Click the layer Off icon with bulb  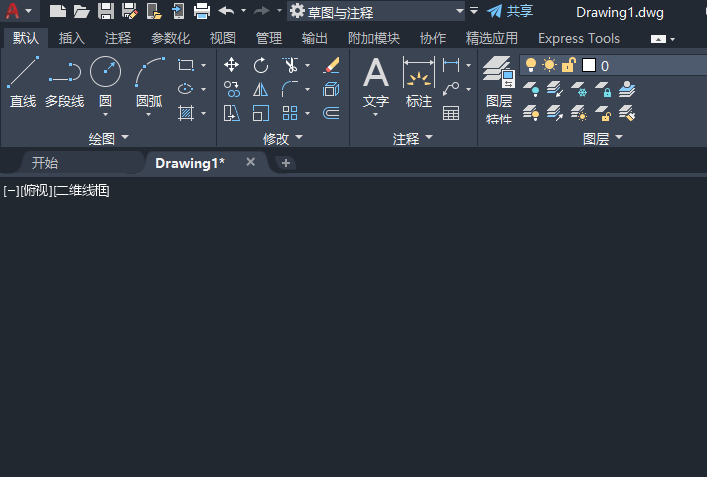pyautogui.click(x=531, y=89)
